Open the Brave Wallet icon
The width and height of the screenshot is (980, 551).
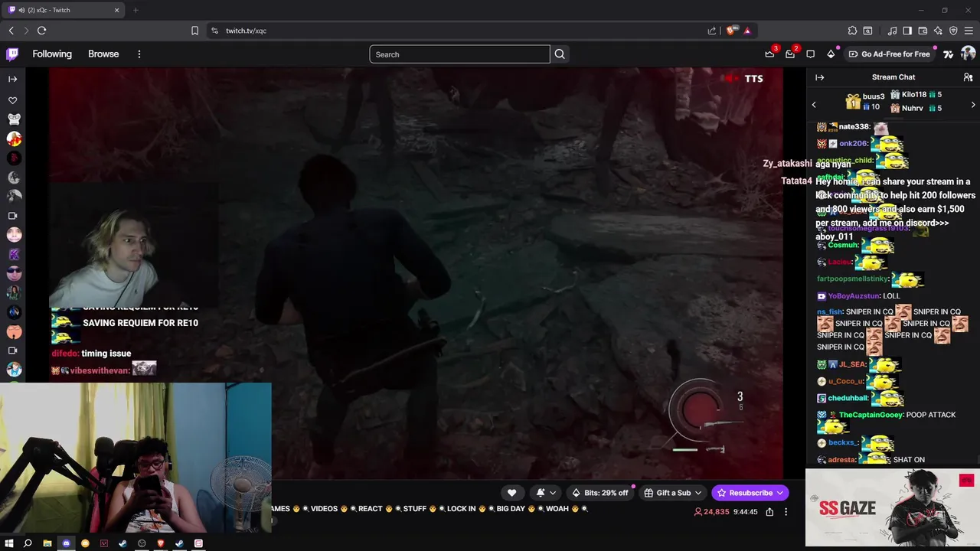point(923,31)
